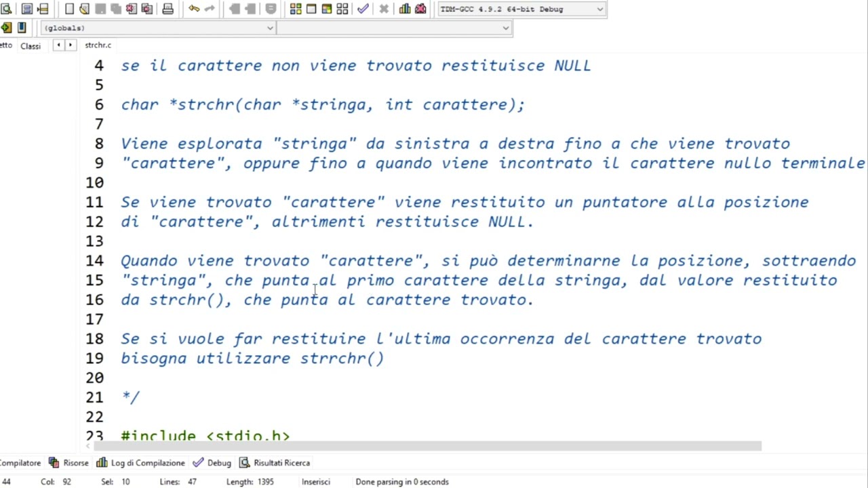Image resolution: width=868 pixels, height=488 pixels.
Task: Close all files via toolbar icon
Action: coord(146,9)
